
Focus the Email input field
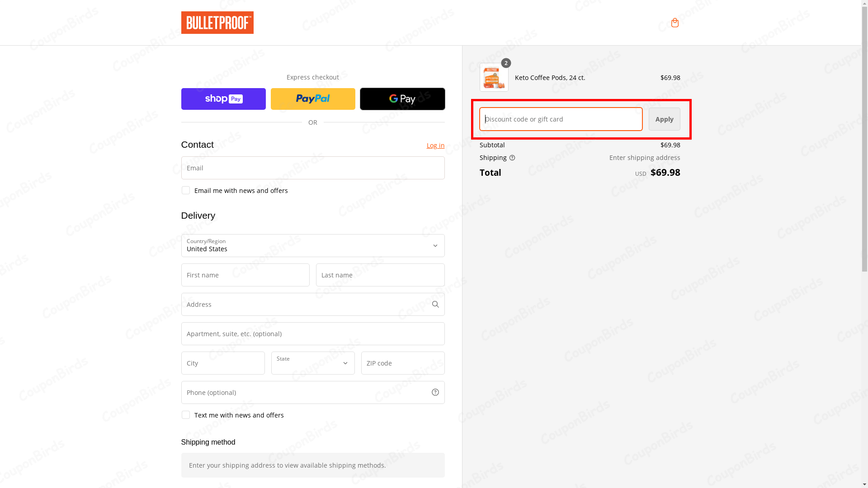pyautogui.click(x=313, y=168)
